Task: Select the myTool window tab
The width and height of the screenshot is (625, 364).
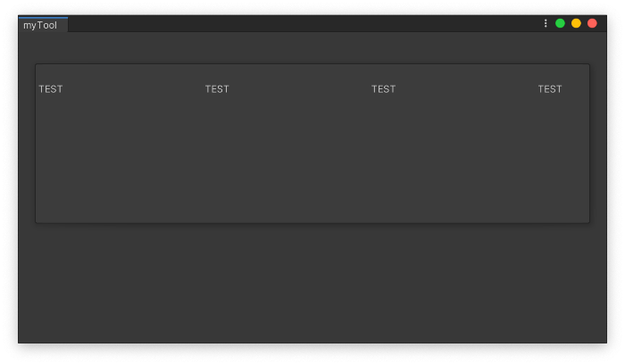Action: point(43,25)
